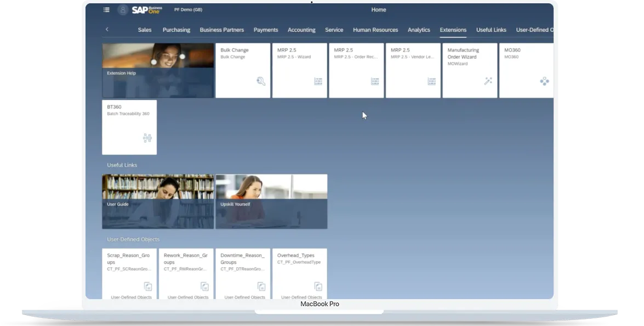Click the user profile avatar icon
This screenshot has width=644, height=326.
tap(123, 10)
